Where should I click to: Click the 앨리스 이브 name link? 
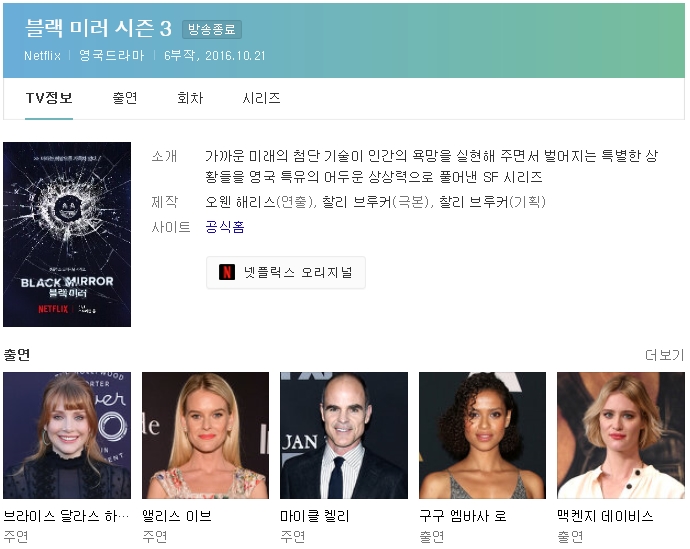point(177,516)
